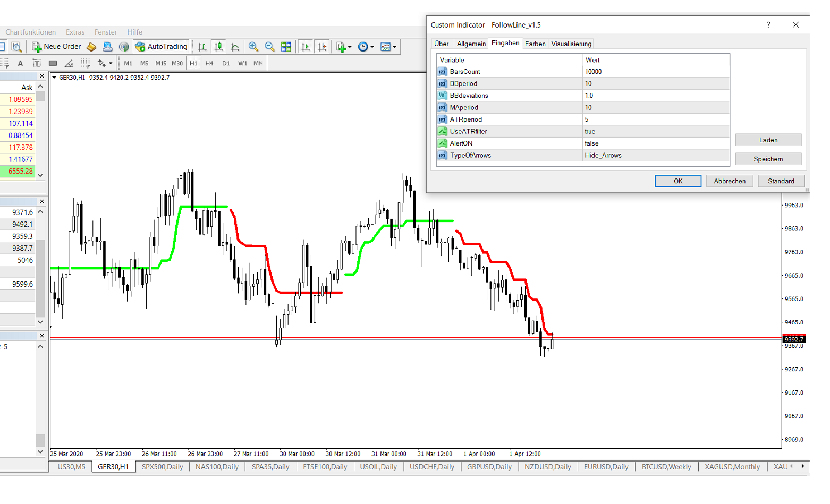Select the M15 timeframe
The height and width of the screenshot is (504, 830).
(x=160, y=63)
